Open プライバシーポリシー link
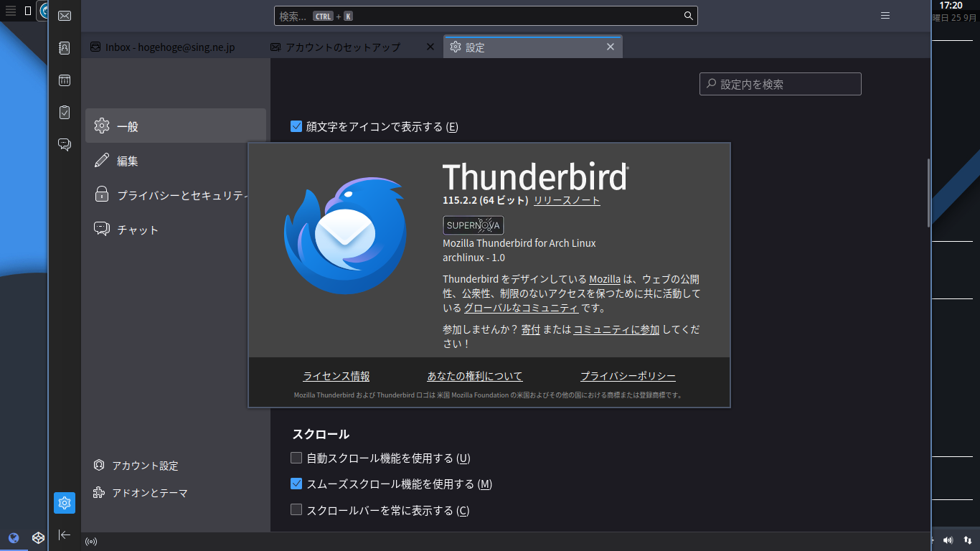Image resolution: width=980 pixels, height=551 pixels. pyautogui.click(x=628, y=377)
